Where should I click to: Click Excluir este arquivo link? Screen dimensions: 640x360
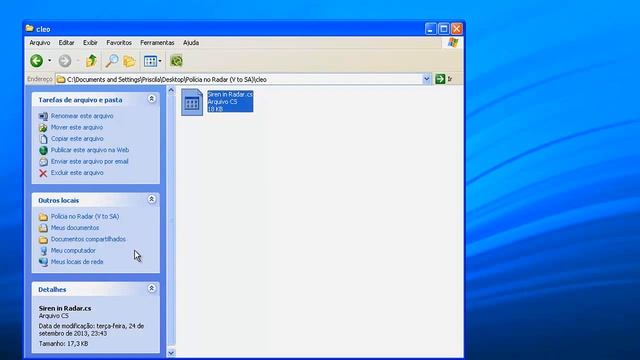click(77, 173)
